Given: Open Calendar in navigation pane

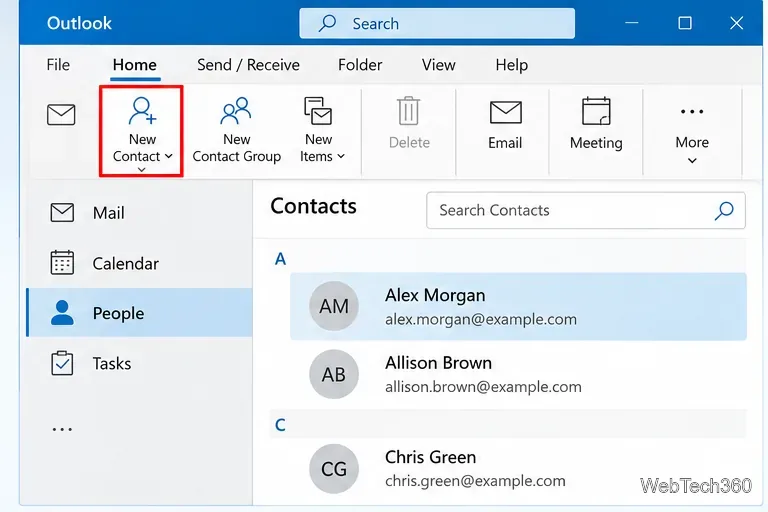Looking at the screenshot, I should pos(140,264).
